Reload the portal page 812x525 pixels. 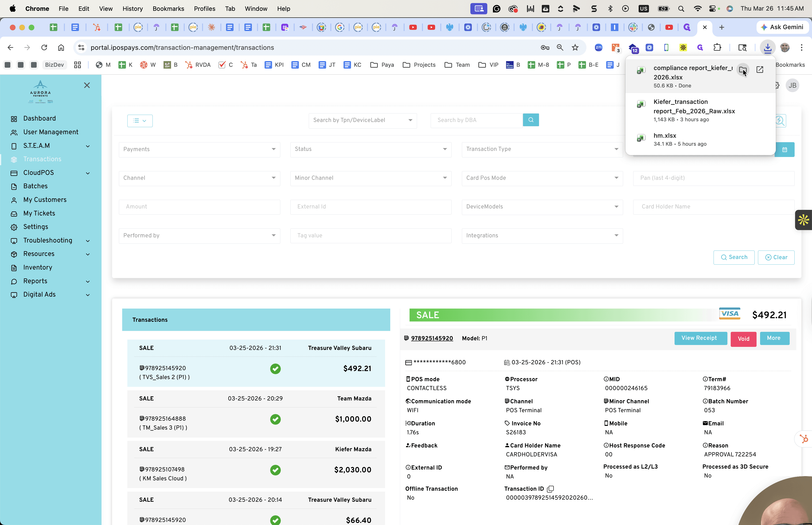tap(44, 48)
